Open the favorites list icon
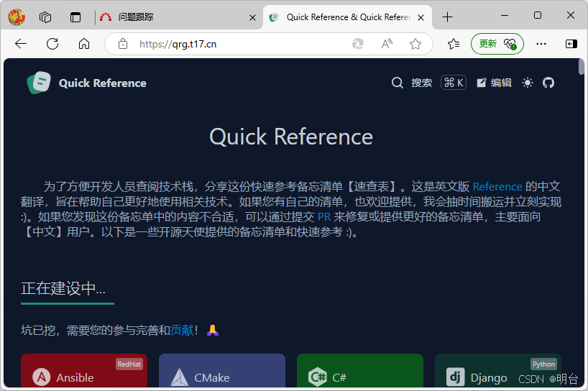The width and height of the screenshot is (588, 391). 454,44
